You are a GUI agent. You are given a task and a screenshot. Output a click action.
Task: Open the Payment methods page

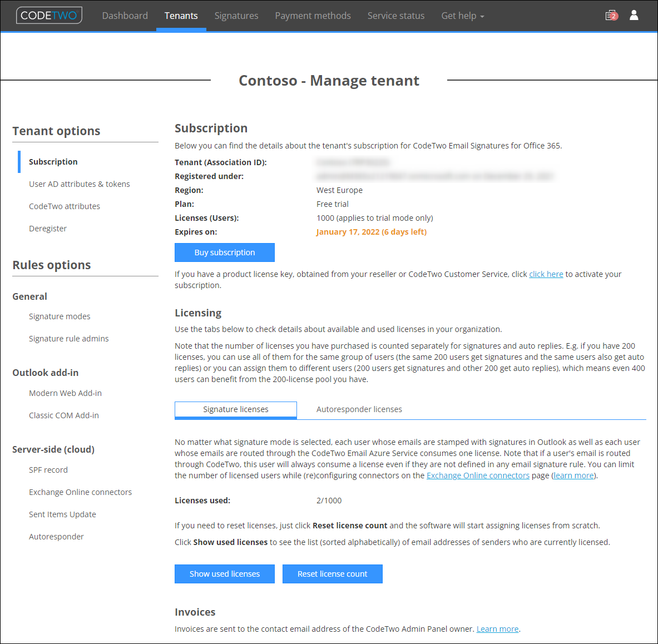(313, 16)
